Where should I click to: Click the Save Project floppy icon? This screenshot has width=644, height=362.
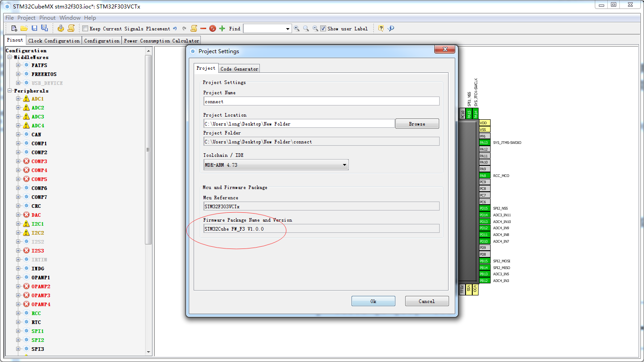click(x=34, y=28)
